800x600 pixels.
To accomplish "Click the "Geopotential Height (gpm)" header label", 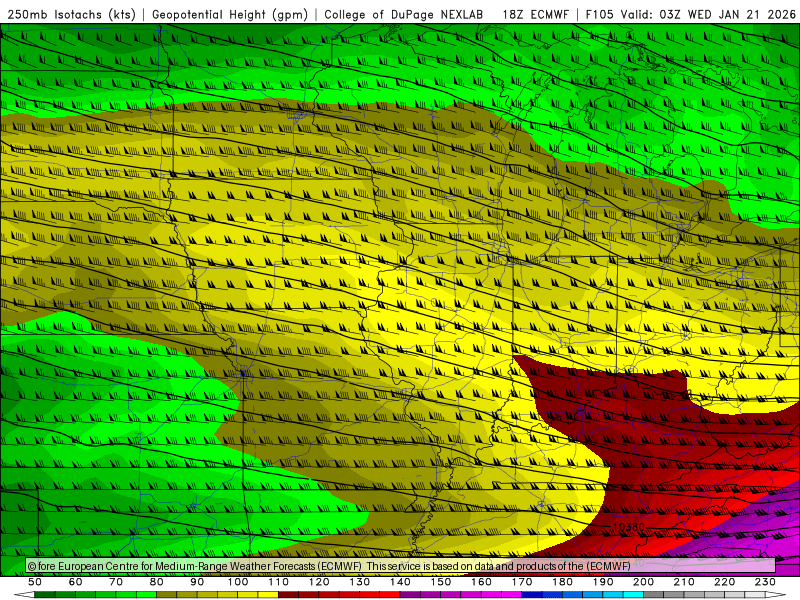I will [x=230, y=15].
